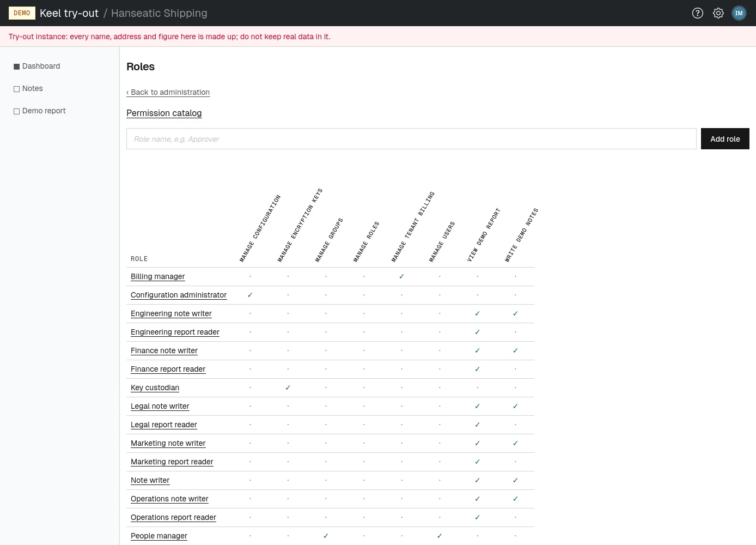Open the Operations report reader role

(x=173, y=517)
